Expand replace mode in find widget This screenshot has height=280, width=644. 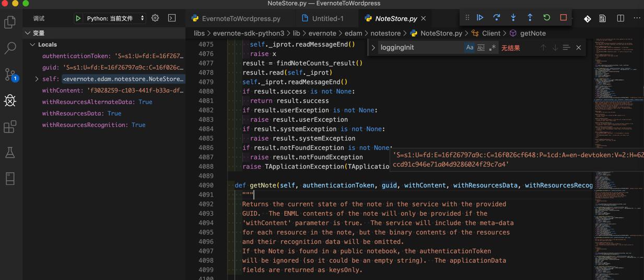(x=373, y=48)
